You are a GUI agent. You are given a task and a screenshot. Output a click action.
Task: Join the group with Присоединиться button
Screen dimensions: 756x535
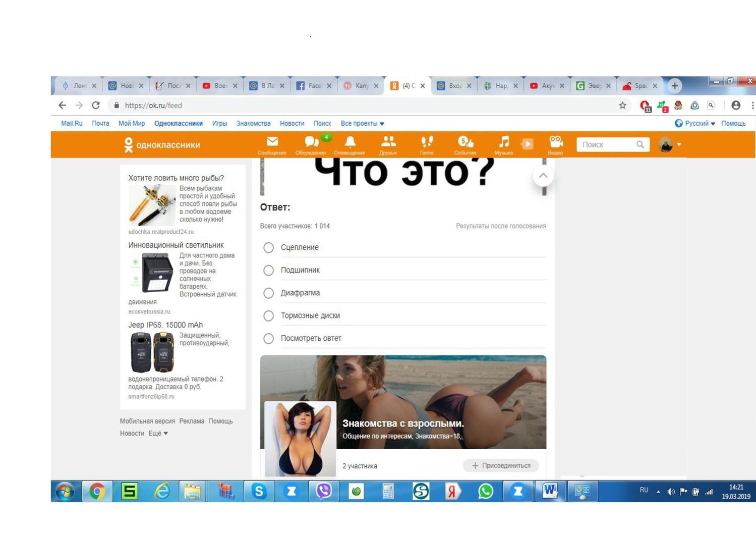[501, 465]
